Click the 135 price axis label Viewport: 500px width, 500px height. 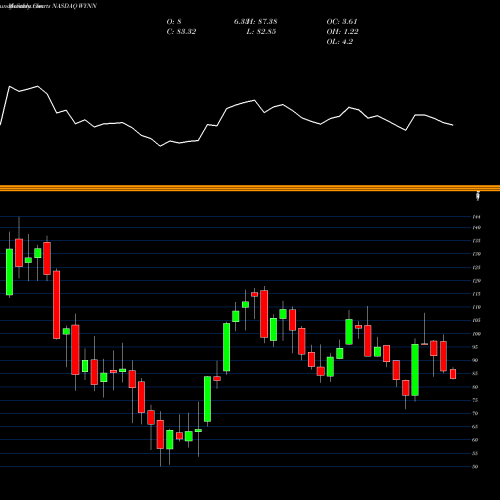click(477, 241)
